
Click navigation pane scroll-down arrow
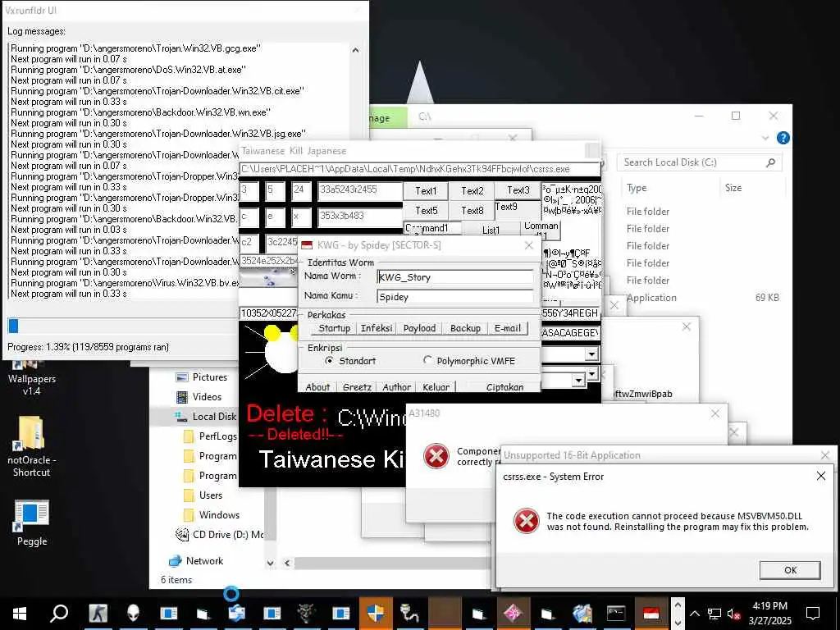(x=270, y=563)
